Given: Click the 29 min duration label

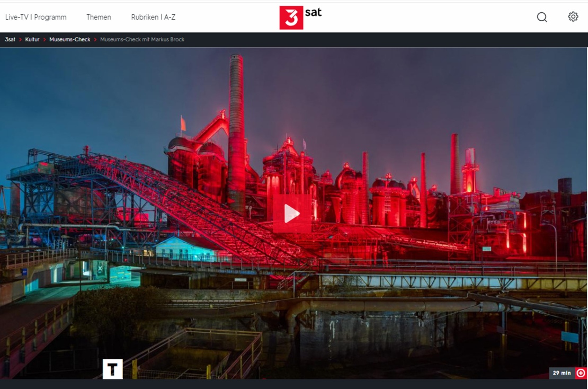Looking at the screenshot, I should 562,373.
